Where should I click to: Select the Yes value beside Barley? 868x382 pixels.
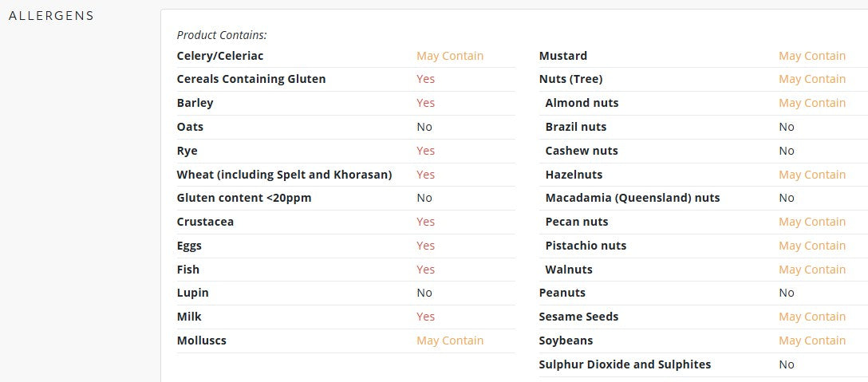point(426,103)
